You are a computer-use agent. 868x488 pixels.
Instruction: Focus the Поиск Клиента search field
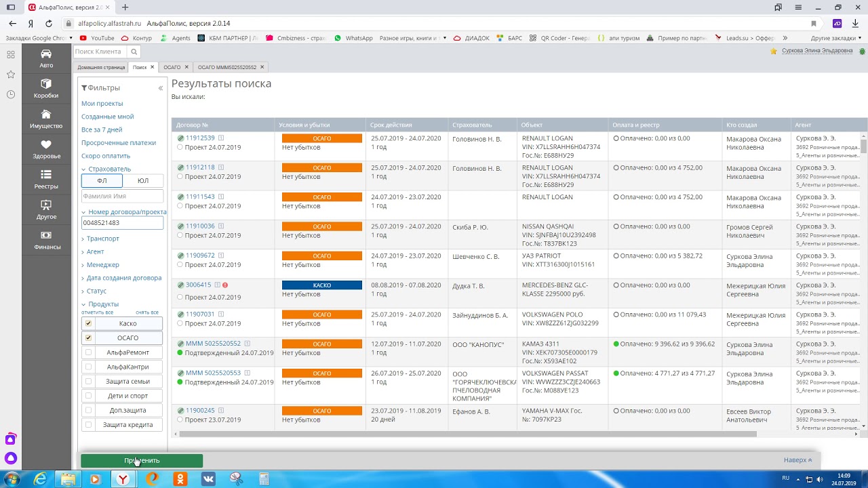(100, 52)
